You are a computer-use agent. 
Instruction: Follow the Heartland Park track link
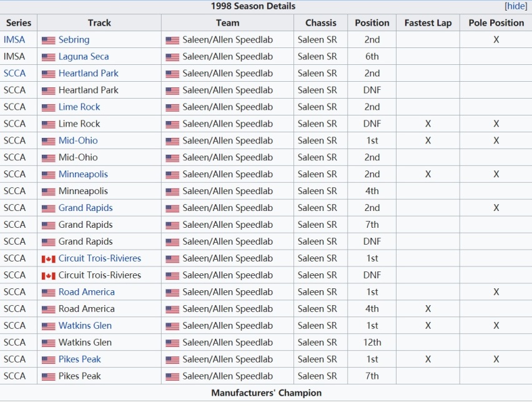88,73
